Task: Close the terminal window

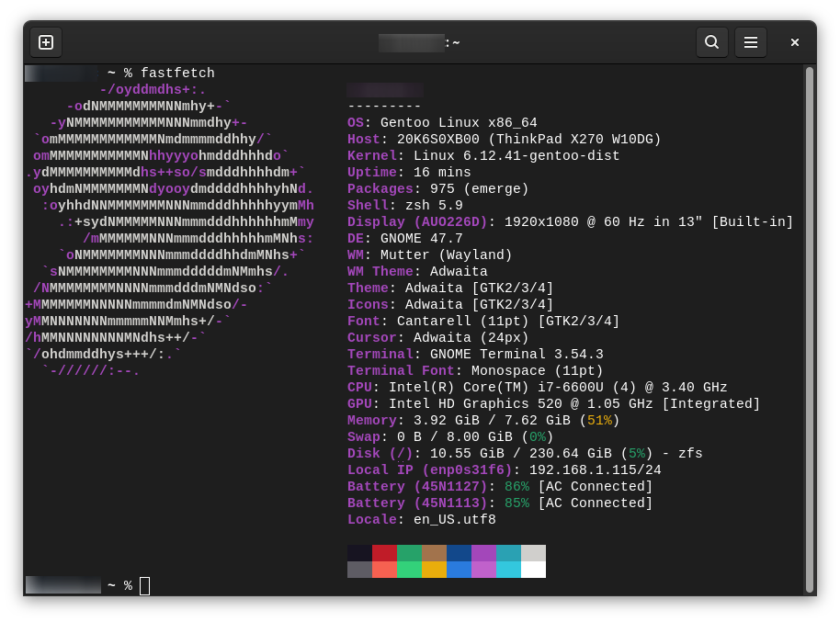Action: pos(794,42)
